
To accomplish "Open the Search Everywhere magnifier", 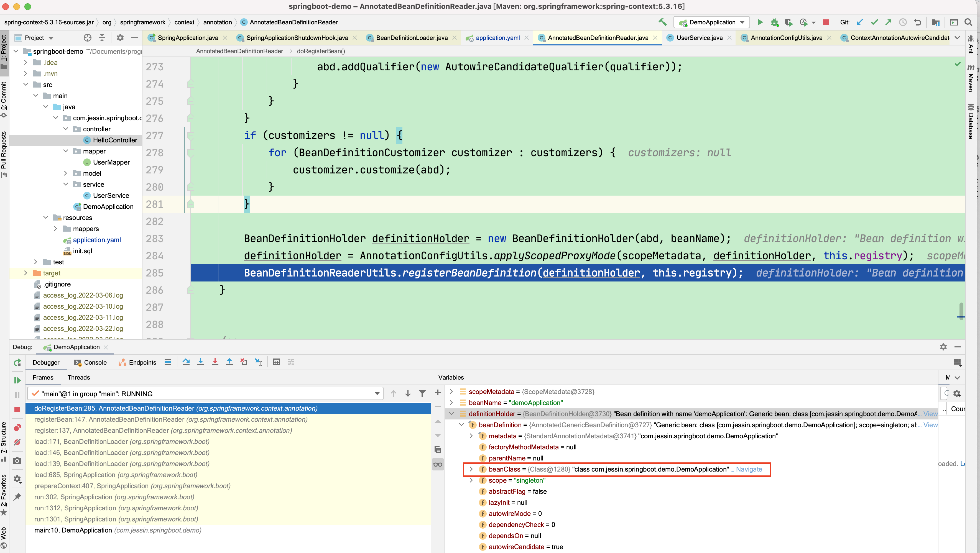I will click(968, 22).
